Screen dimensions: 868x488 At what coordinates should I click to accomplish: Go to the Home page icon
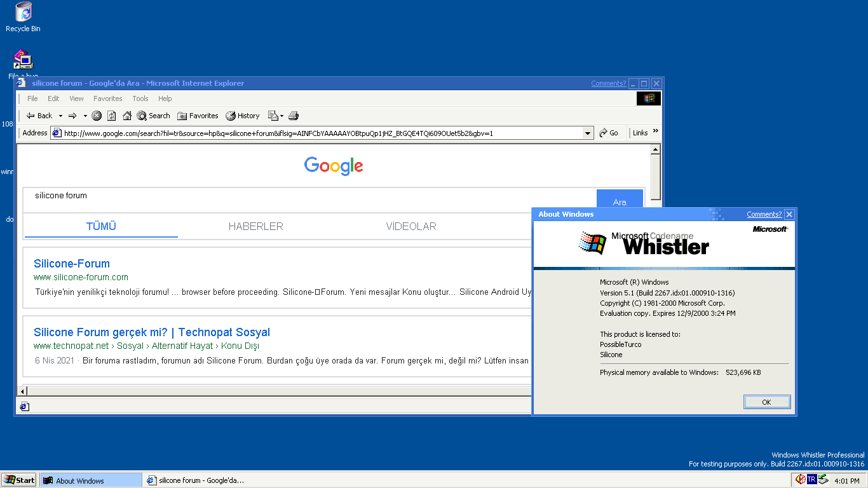[127, 116]
